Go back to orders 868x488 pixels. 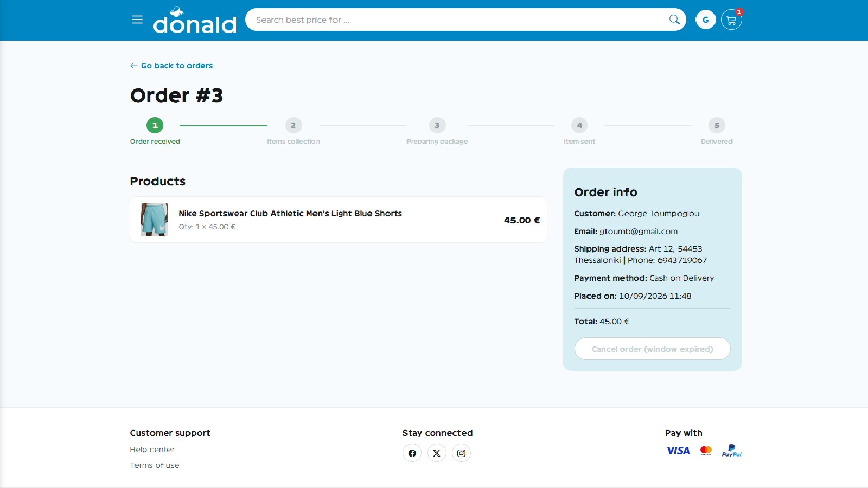pyautogui.click(x=171, y=66)
